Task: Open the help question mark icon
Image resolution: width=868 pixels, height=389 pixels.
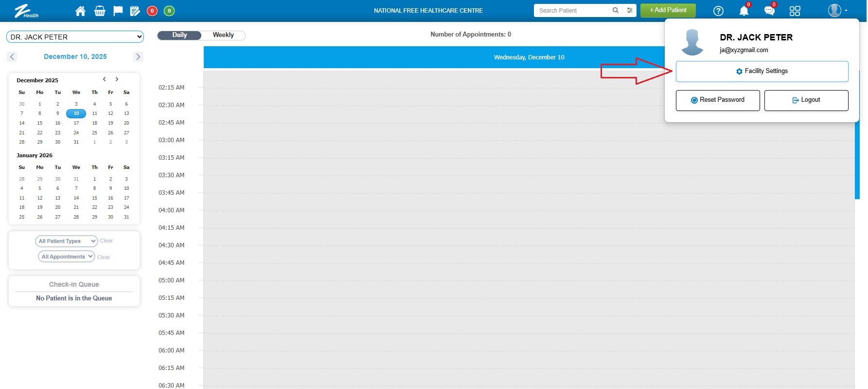Action: click(718, 11)
